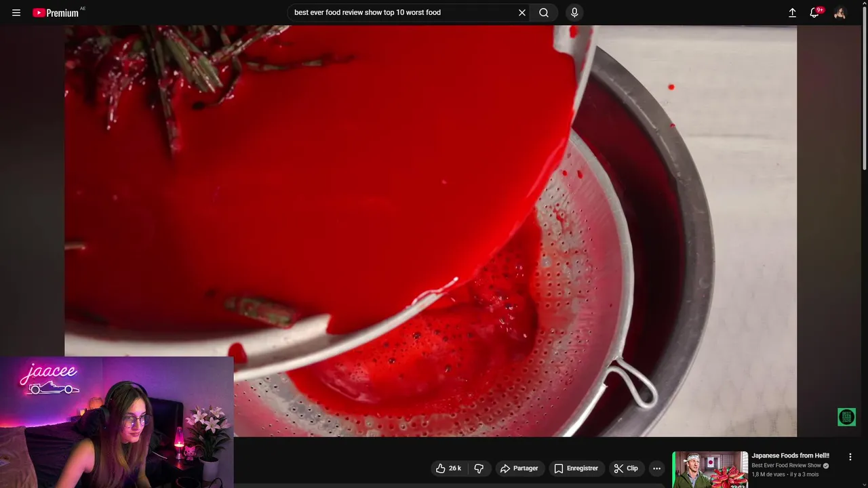The height and width of the screenshot is (488, 868).
Task: Visit Best Ever Food Review Show channel
Action: [786, 466]
